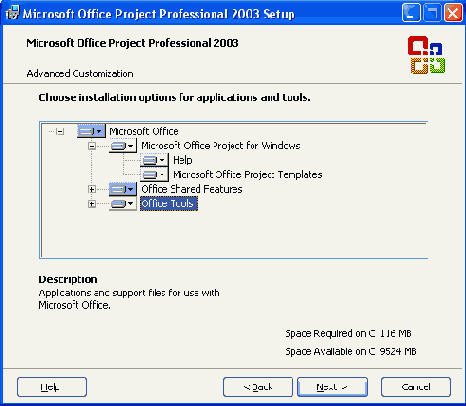Click the setup icon in the title bar
The image size is (466, 406).
pyautogui.click(x=12, y=13)
